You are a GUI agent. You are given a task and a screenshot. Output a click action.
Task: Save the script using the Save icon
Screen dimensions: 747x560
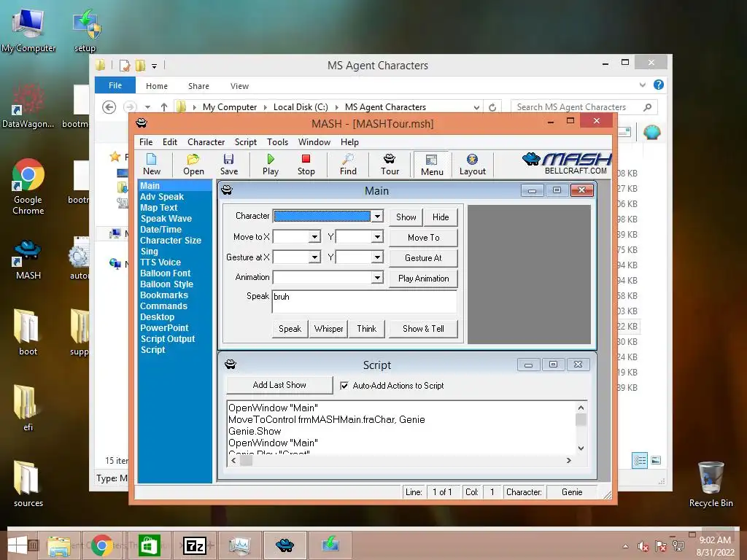click(228, 164)
